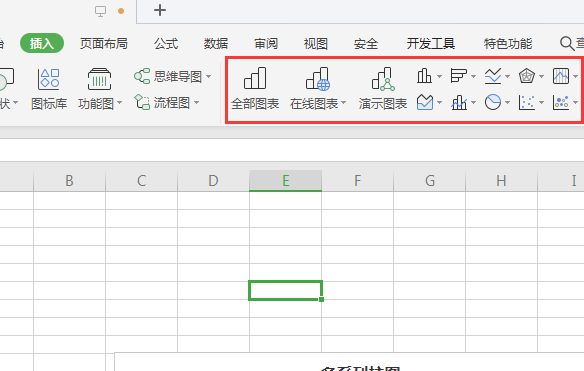Click the 在线图表 online chart icon
The height and width of the screenshot is (371, 584).
click(317, 79)
